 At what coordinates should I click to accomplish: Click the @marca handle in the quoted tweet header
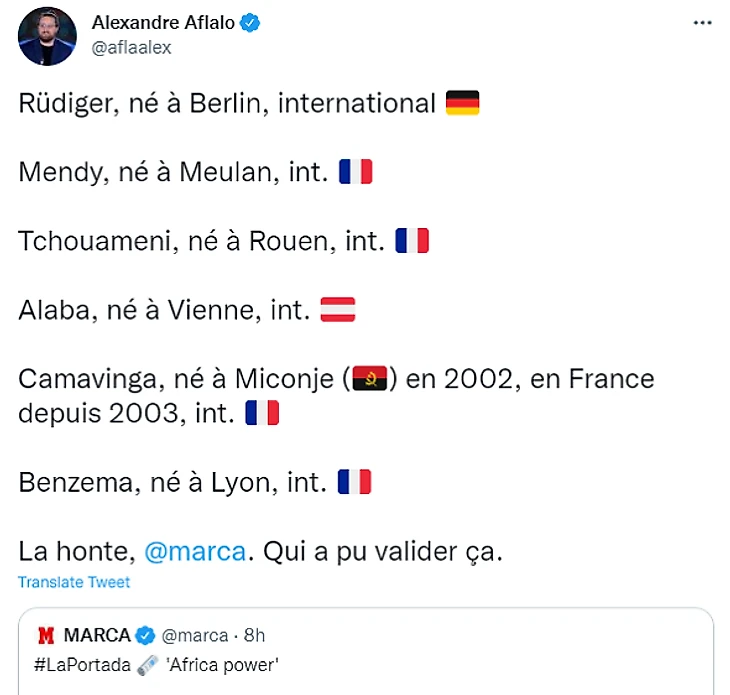[x=193, y=636]
